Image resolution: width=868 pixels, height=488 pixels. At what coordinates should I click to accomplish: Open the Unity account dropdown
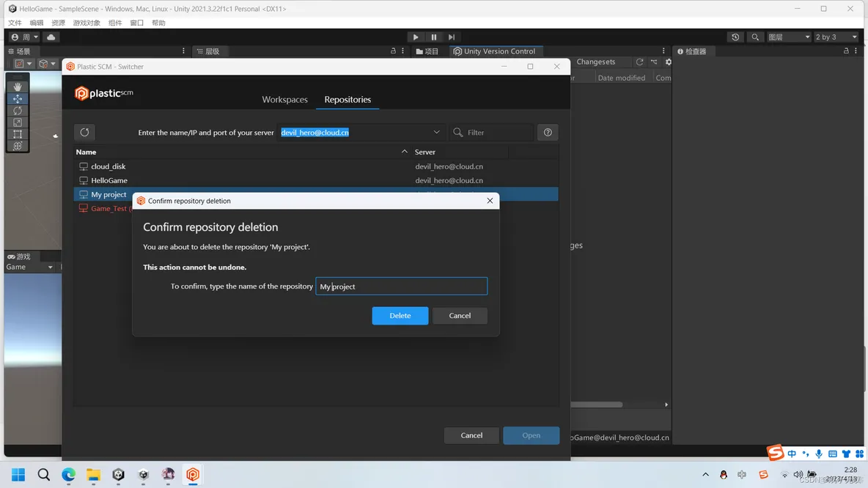point(25,37)
